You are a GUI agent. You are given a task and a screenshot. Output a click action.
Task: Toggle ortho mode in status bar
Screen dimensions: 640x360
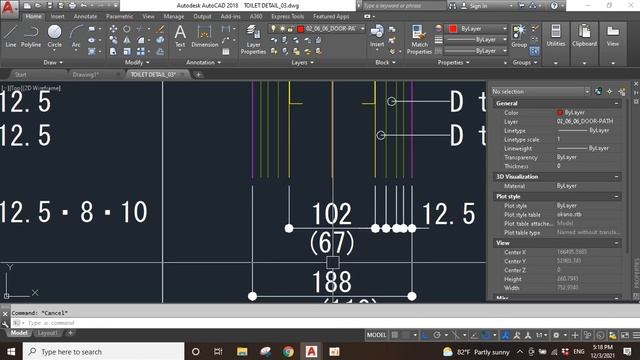click(425, 335)
